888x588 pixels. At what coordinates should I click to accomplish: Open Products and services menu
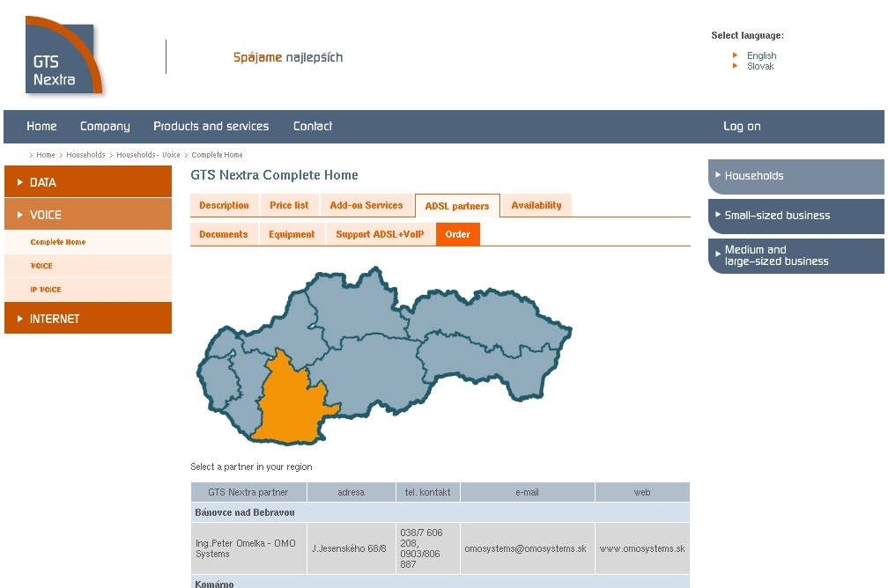coord(211,126)
